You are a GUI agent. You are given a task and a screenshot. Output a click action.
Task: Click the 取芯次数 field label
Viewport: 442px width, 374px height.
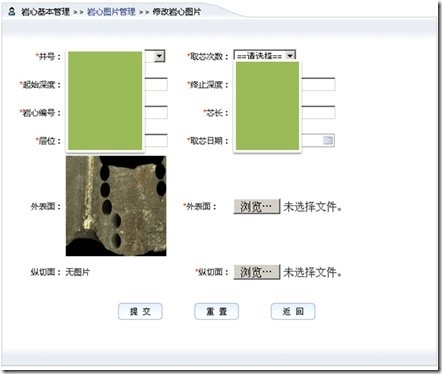(x=208, y=56)
